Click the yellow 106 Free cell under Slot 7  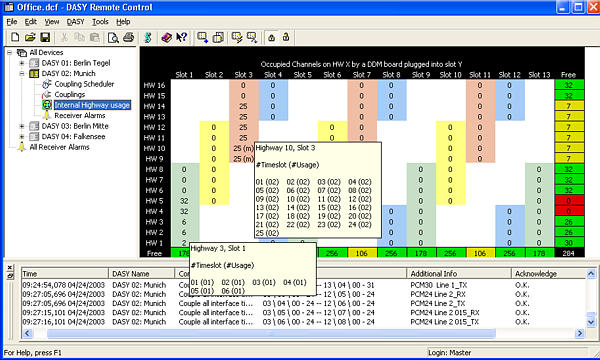pyautogui.click(x=362, y=253)
